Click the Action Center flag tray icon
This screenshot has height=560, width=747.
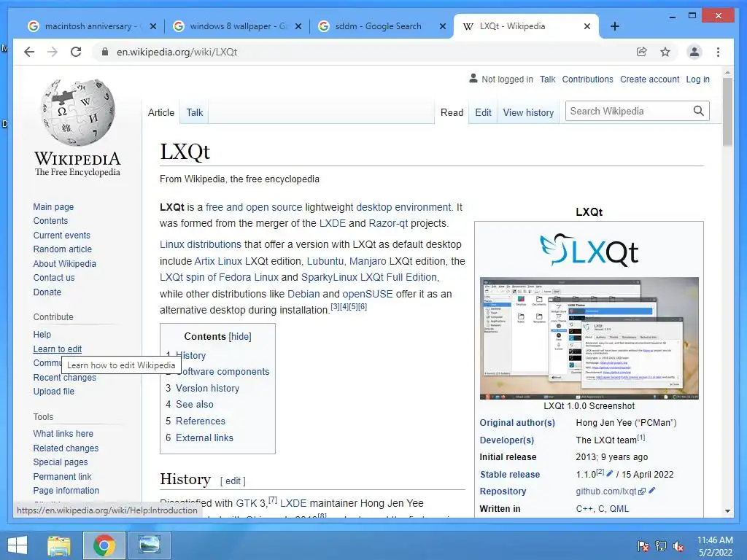pyautogui.click(x=643, y=546)
